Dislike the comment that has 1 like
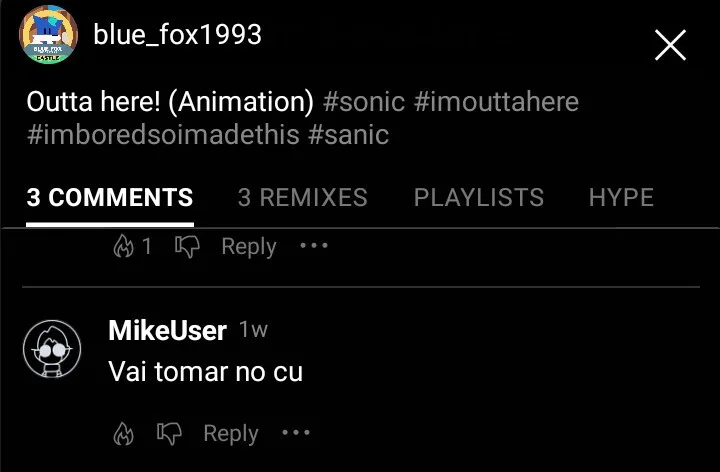 tap(187, 246)
